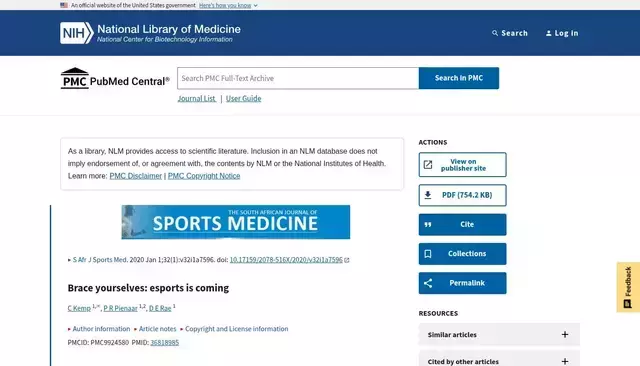This screenshot has height=366, width=640.
Task: Click author P R Pienaar
Action: pos(120,308)
